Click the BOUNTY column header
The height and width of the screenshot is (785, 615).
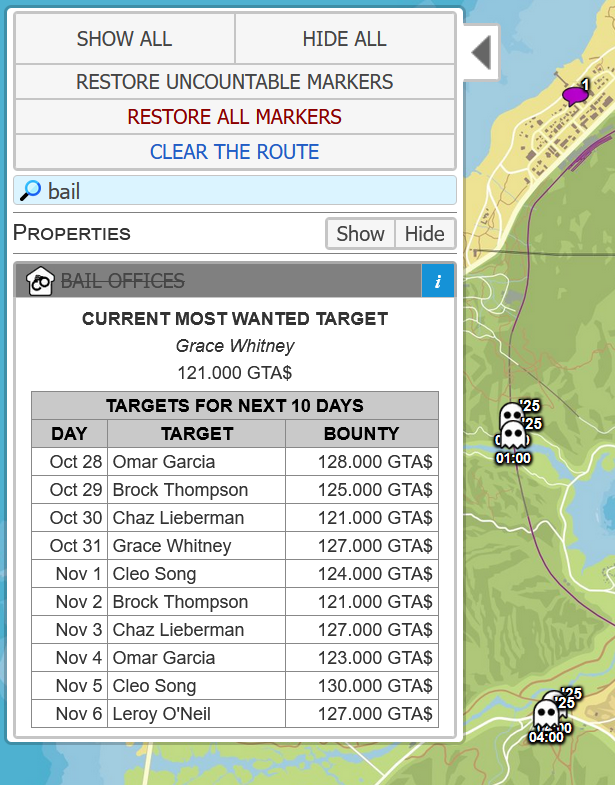362,434
